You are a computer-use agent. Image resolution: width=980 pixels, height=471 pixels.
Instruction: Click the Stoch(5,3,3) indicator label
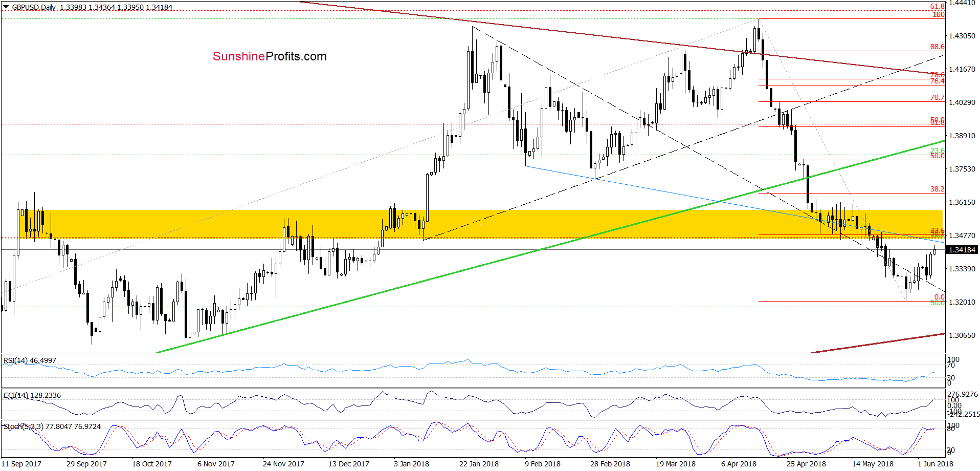[52, 426]
